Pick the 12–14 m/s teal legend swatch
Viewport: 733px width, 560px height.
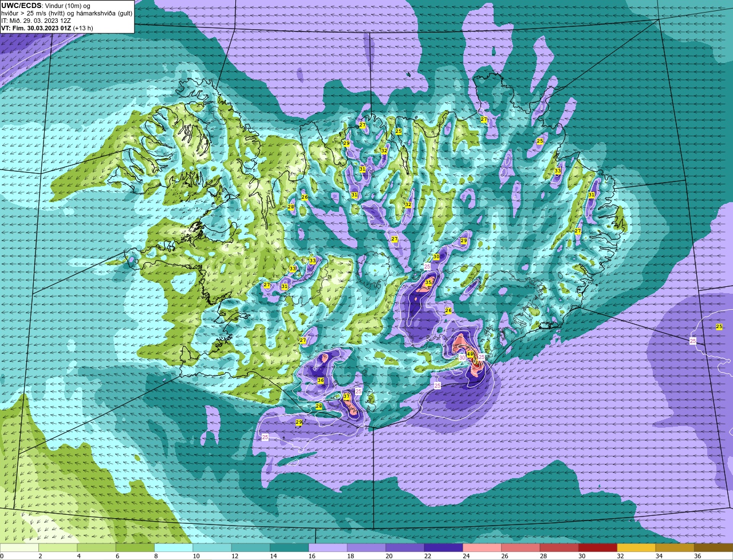[x=251, y=547]
